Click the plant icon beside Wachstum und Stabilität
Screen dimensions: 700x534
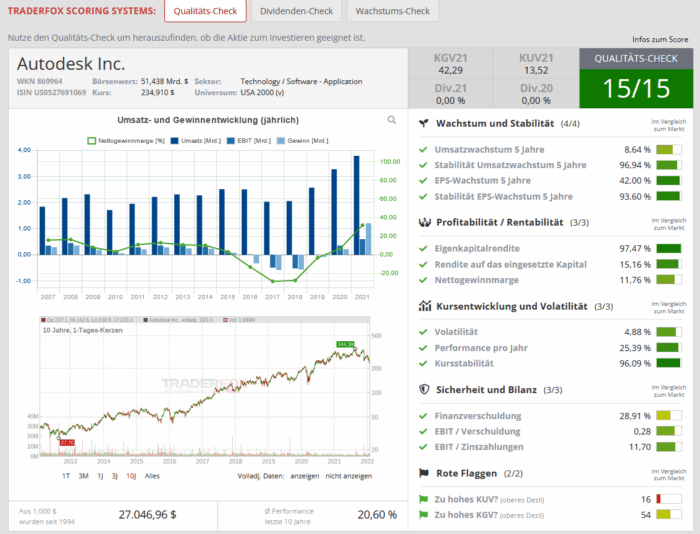[425, 123]
